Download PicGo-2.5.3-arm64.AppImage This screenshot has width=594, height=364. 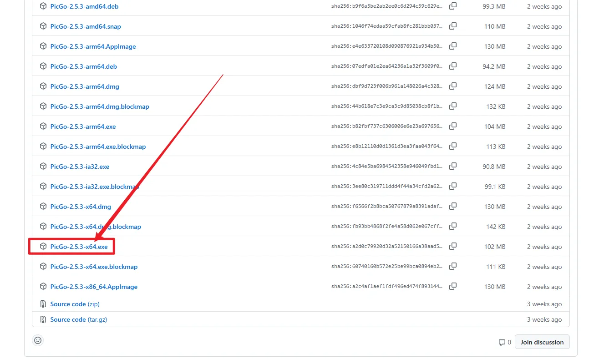(x=93, y=46)
